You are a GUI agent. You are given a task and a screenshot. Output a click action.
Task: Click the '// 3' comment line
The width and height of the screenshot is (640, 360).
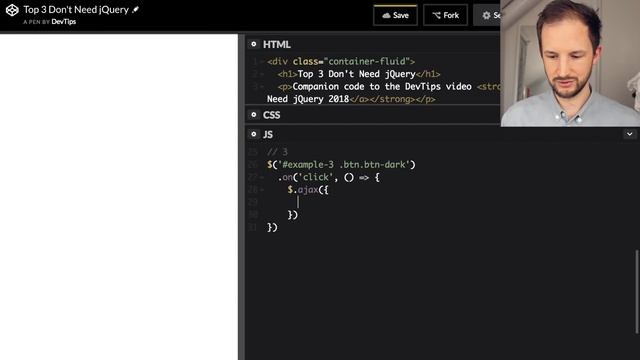coord(277,152)
